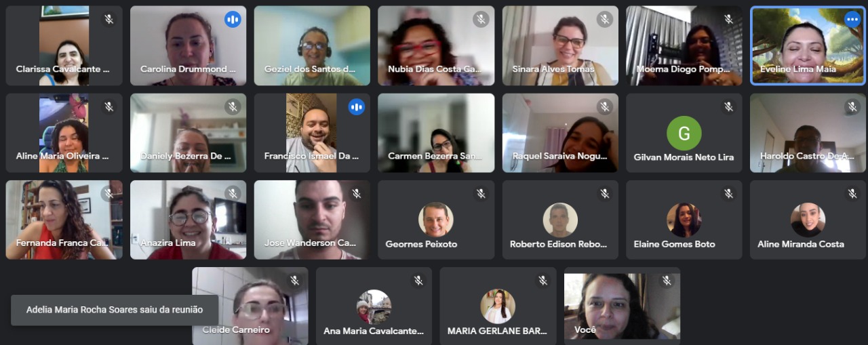Click the Ana Maria Cavalcante name label
Image resolution: width=868 pixels, height=345 pixels.
click(373, 331)
